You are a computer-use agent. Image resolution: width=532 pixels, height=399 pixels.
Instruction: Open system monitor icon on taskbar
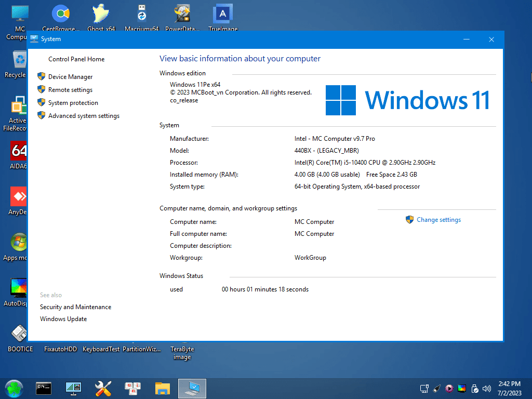point(73,389)
